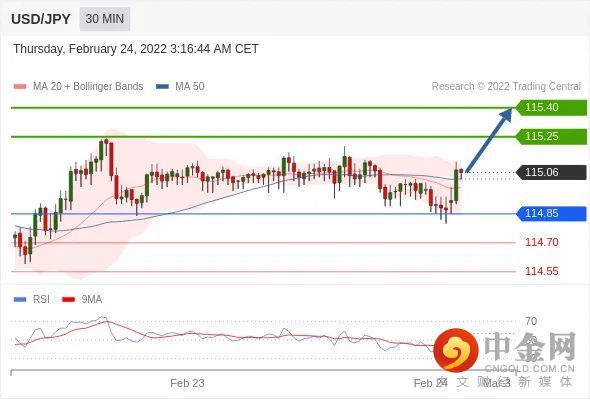The image size is (590, 400).
Task: Select the 114.85 pivot price tag
Action: (x=551, y=214)
